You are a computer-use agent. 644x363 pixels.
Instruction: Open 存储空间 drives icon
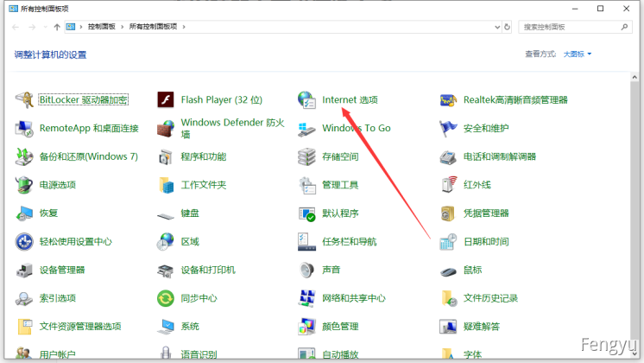click(306, 156)
